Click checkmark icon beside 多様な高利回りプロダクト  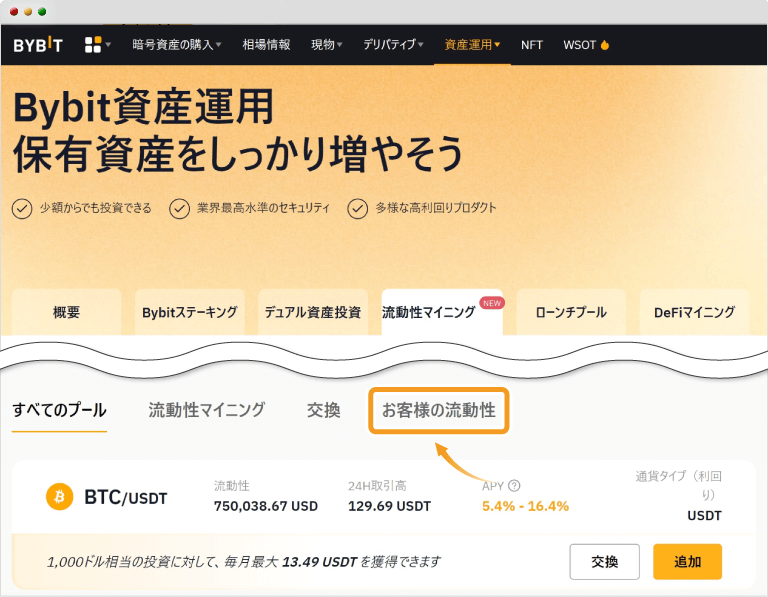(x=358, y=209)
